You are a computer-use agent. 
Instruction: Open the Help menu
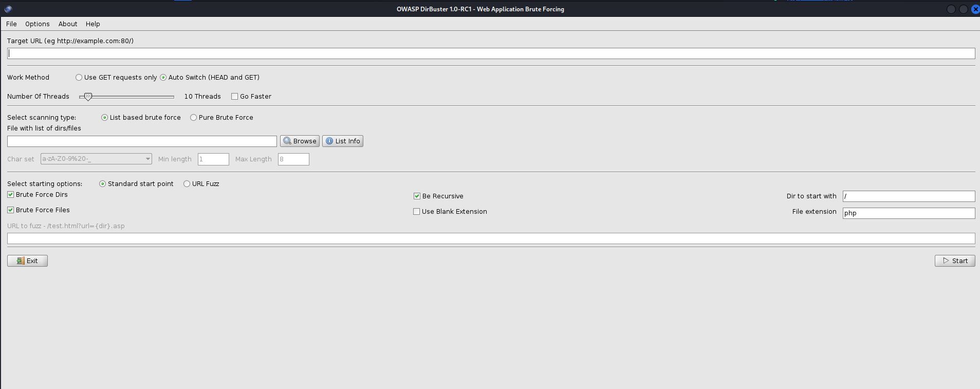[93, 24]
